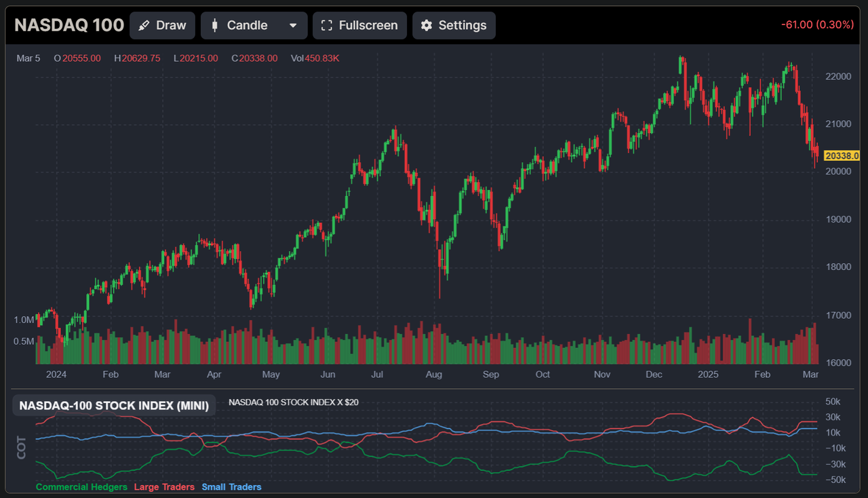Screen dimensions: 868x498
Task: Click the 1.0M volume scale label
Action: coord(24,320)
